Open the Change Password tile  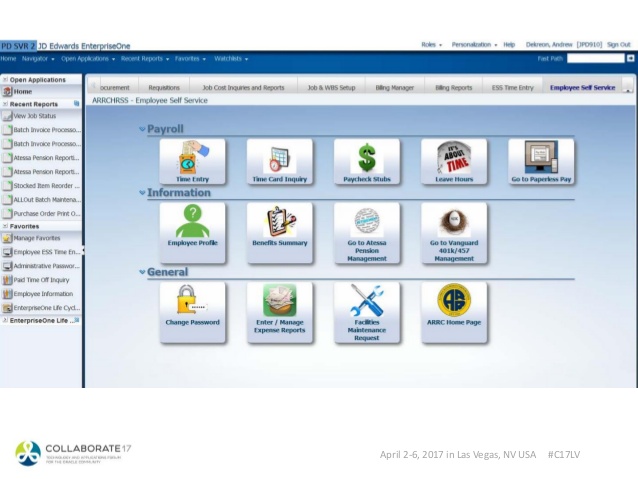(192, 313)
